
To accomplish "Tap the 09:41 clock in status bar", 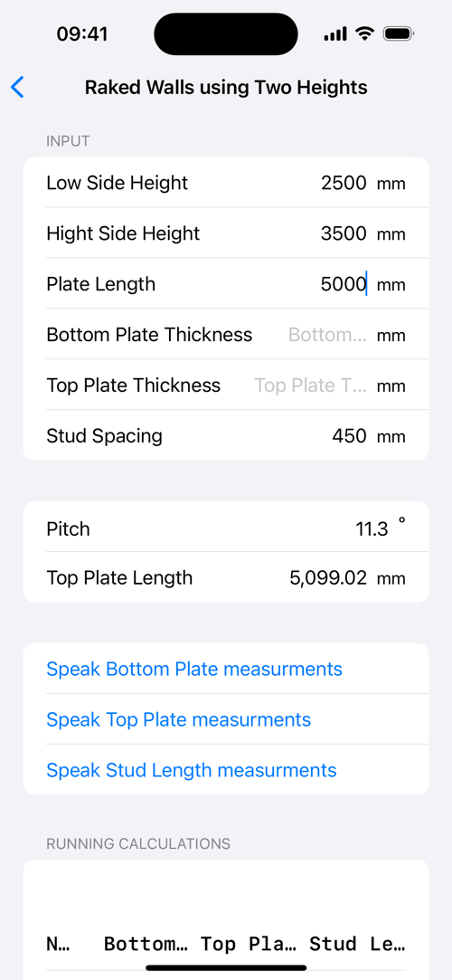I will pos(82,33).
